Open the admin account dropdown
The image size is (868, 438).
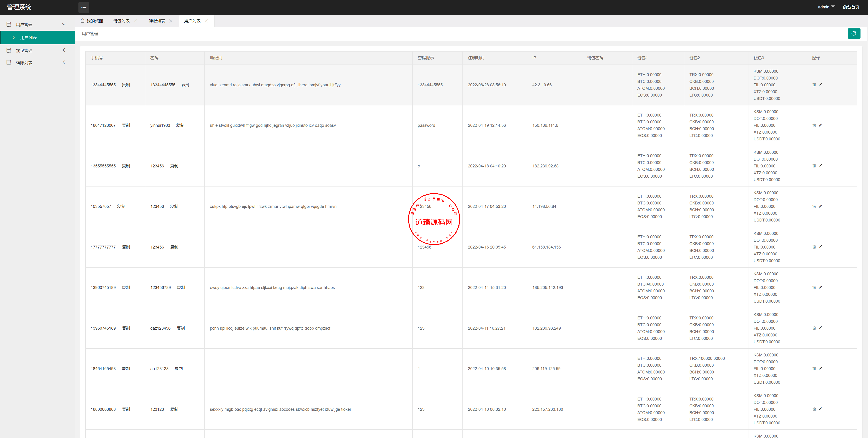826,7
